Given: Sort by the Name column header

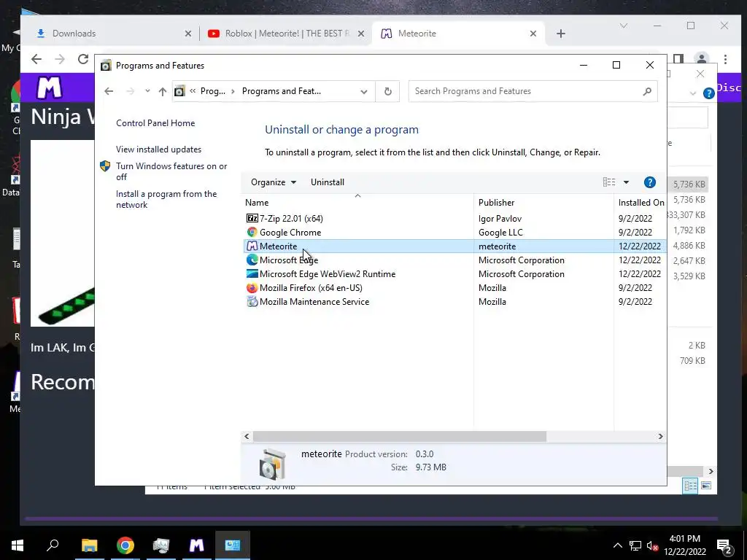Looking at the screenshot, I should click(357, 203).
